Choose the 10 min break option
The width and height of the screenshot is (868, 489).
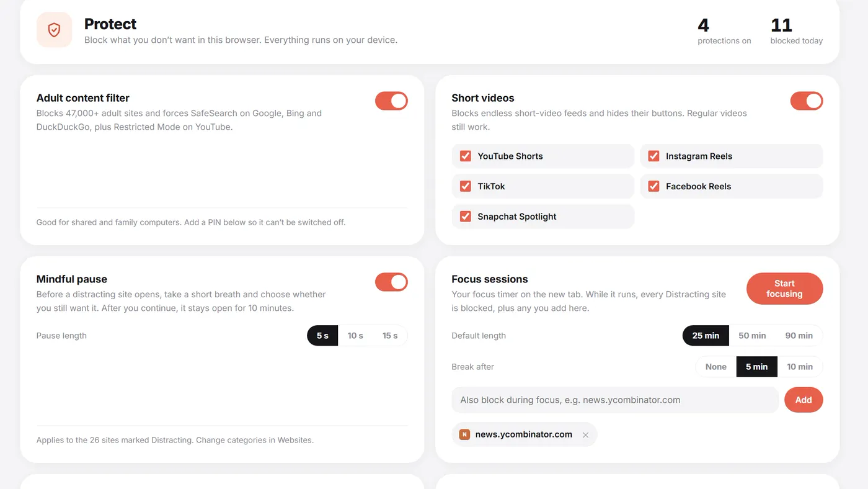click(x=800, y=367)
